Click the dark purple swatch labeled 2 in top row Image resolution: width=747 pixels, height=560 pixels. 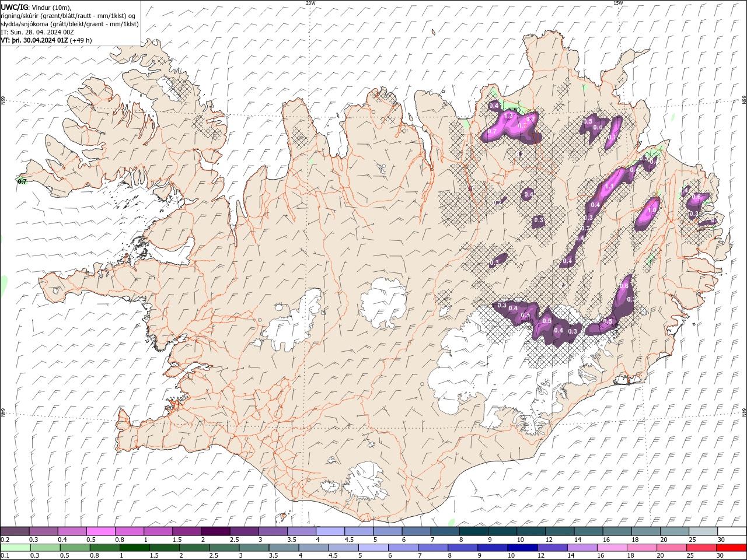pos(215,531)
